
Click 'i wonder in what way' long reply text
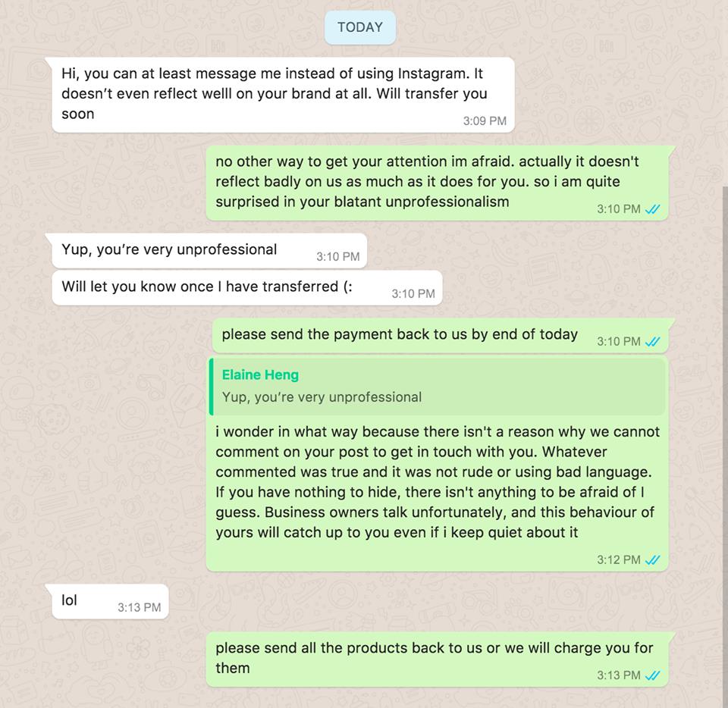coord(437,482)
